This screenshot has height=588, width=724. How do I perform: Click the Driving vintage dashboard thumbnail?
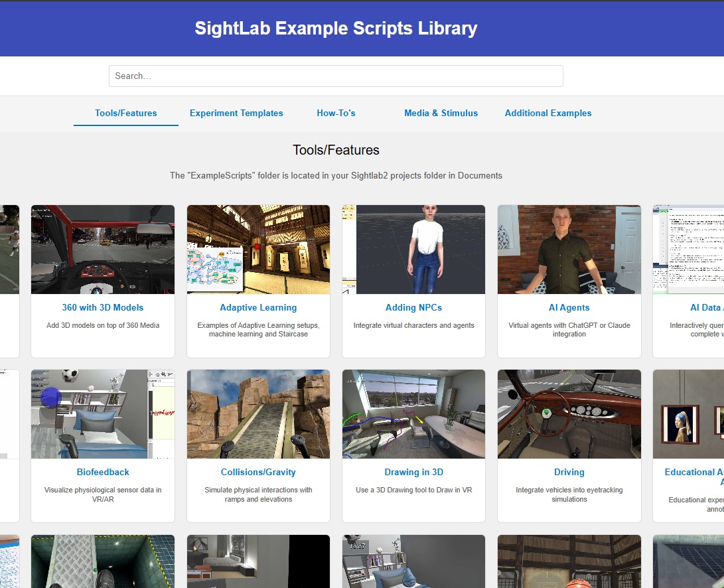click(569, 414)
